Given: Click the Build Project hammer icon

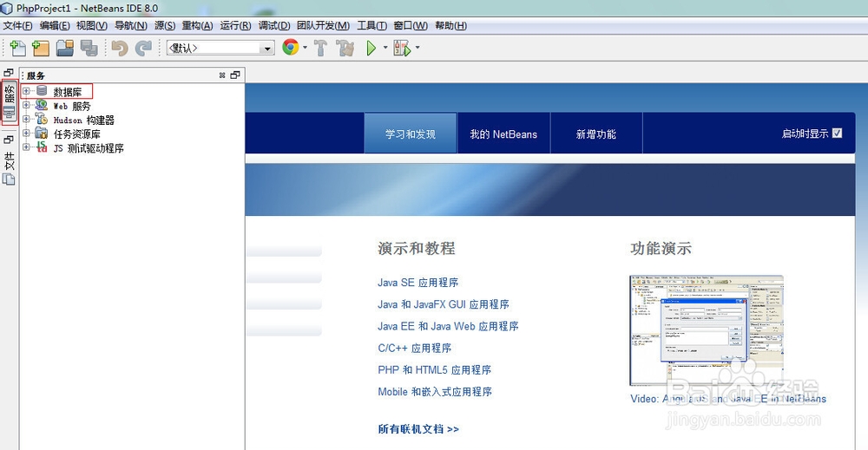Looking at the screenshot, I should tap(320, 48).
